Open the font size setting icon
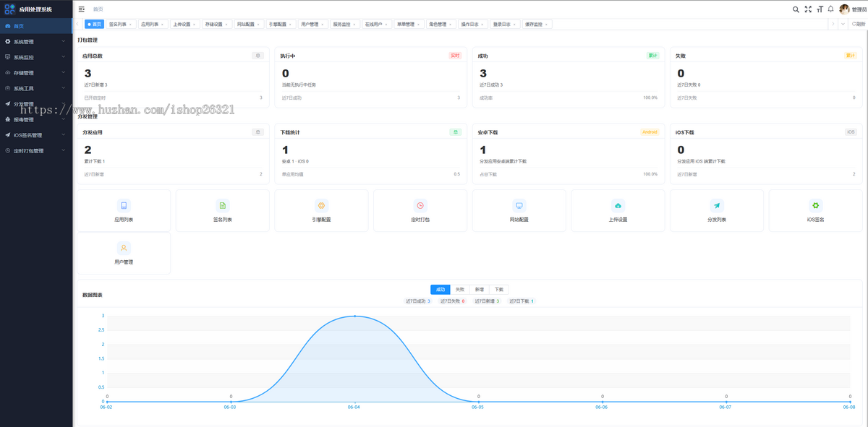Viewport: 868px width, 427px height. (820, 9)
